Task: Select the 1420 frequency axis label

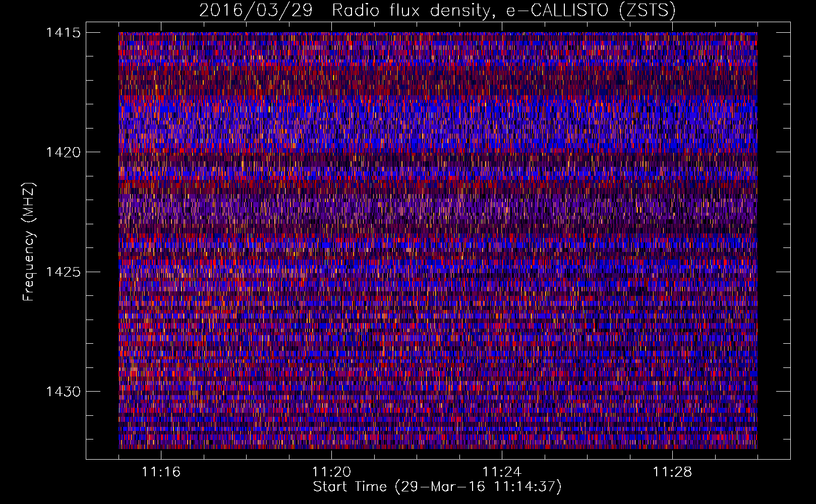Action: tap(63, 152)
